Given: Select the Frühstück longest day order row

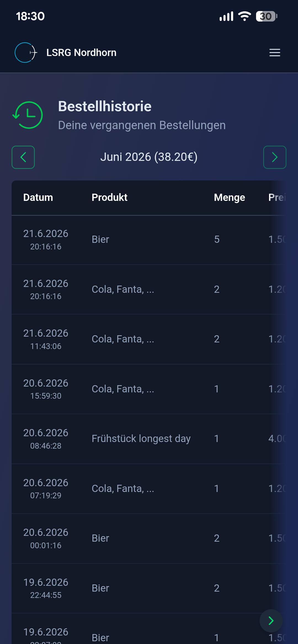Looking at the screenshot, I should point(149,439).
